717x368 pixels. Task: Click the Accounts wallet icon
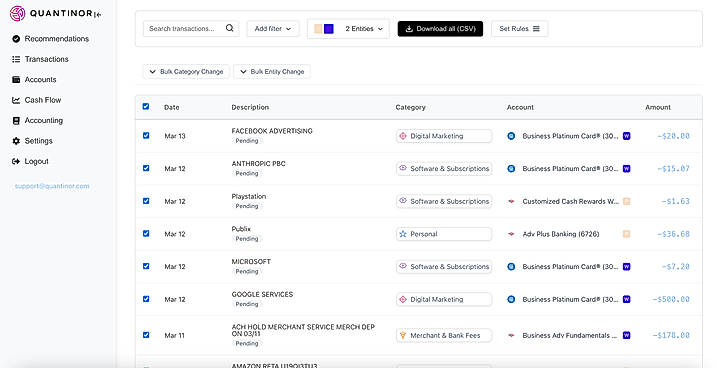tap(16, 80)
